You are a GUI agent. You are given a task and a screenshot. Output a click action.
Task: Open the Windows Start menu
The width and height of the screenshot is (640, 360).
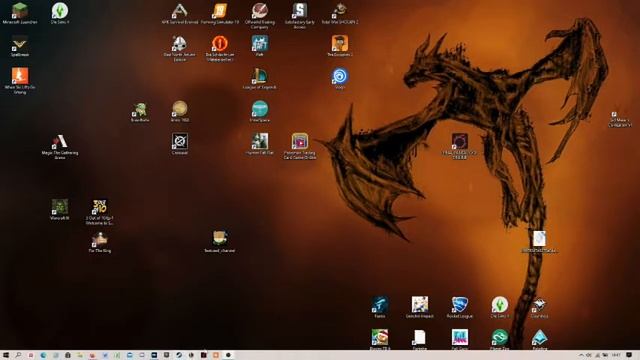[6, 355]
